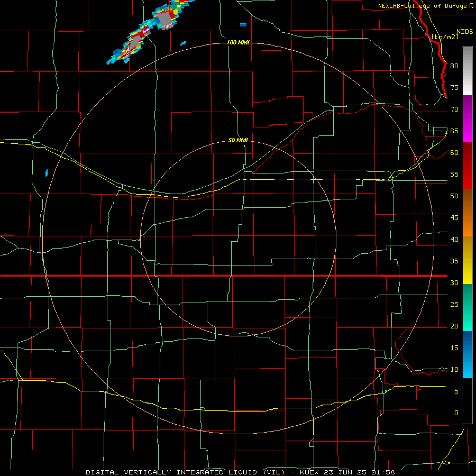
Task: Click the 55 value on the scale
Action: coord(454,174)
